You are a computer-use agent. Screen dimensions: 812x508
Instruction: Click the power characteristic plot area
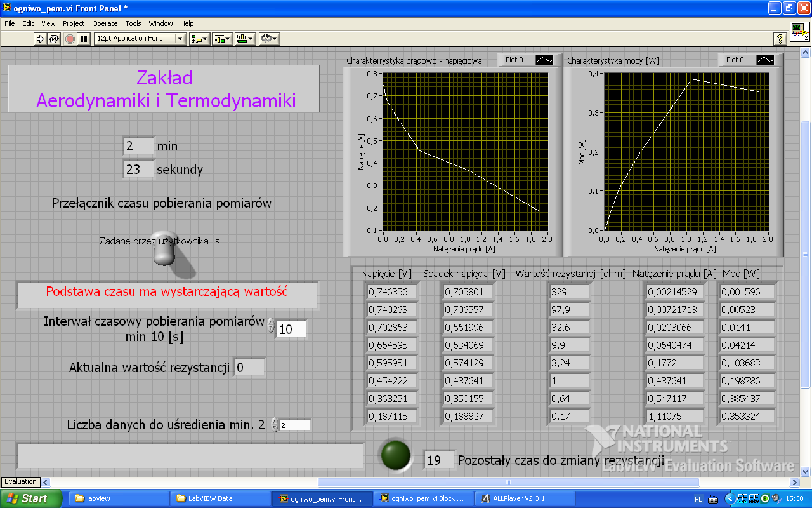[686, 152]
